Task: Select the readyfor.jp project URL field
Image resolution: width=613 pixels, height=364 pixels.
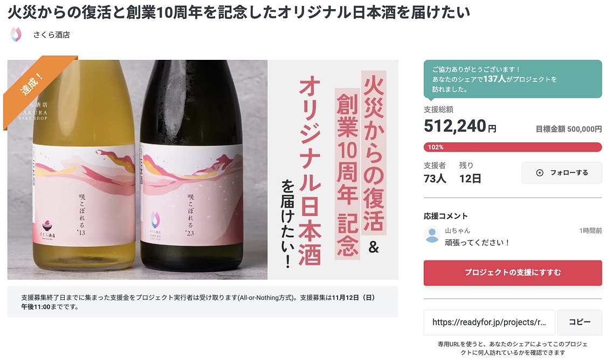Action: 489,322
